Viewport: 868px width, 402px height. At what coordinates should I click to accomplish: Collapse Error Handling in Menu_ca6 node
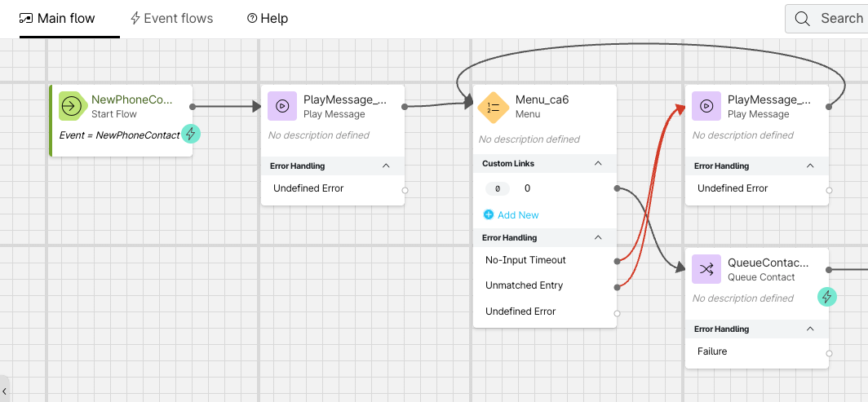598,237
